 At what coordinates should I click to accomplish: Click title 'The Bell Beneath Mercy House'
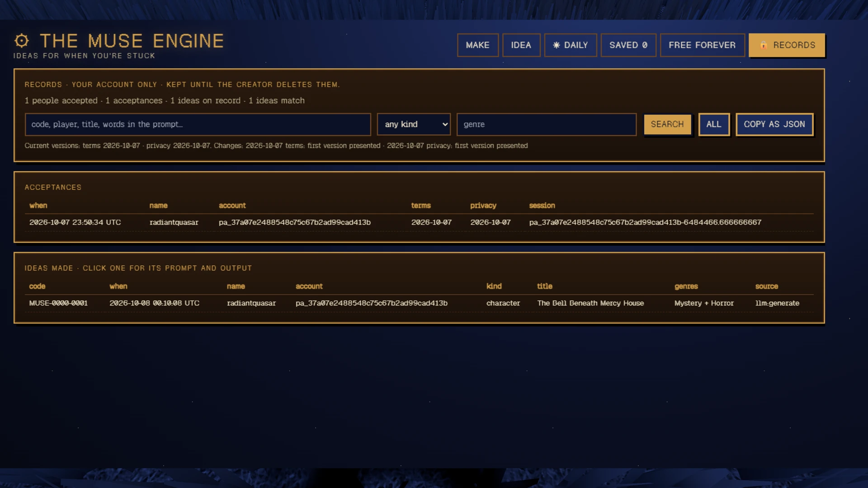tap(590, 303)
